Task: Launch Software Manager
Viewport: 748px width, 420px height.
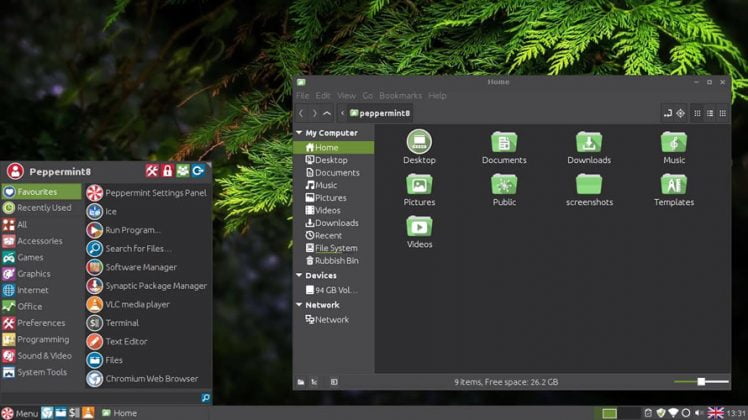Action: 147,267
